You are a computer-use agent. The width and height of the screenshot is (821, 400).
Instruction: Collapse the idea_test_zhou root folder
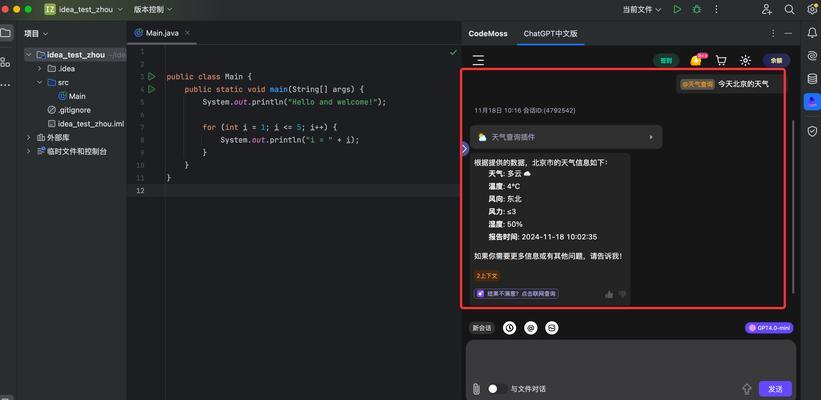coord(29,54)
